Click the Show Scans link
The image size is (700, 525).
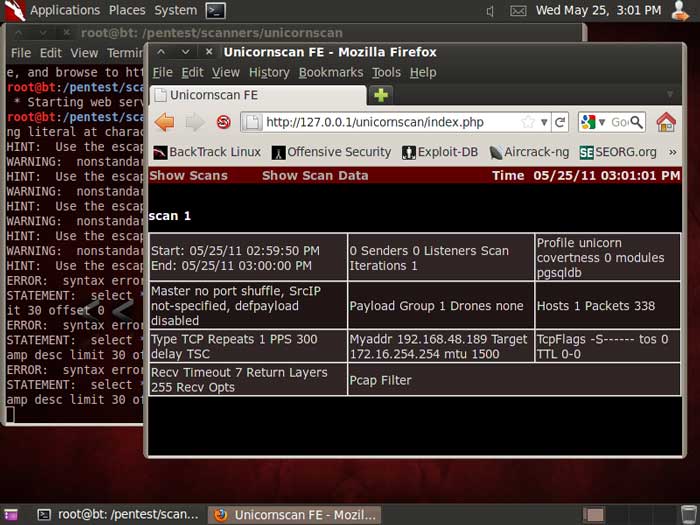(188, 175)
